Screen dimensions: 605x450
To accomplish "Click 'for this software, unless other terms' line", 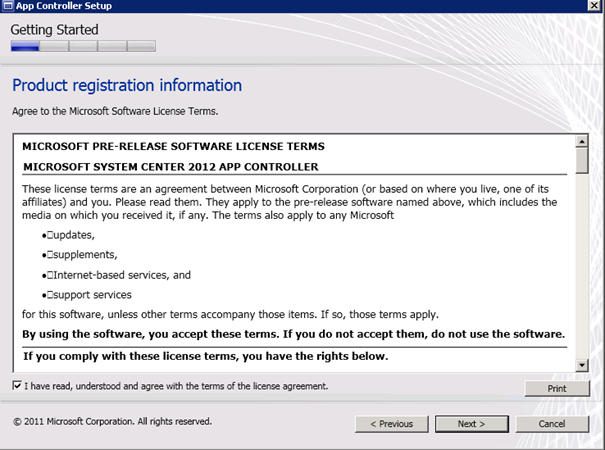I will [230, 314].
